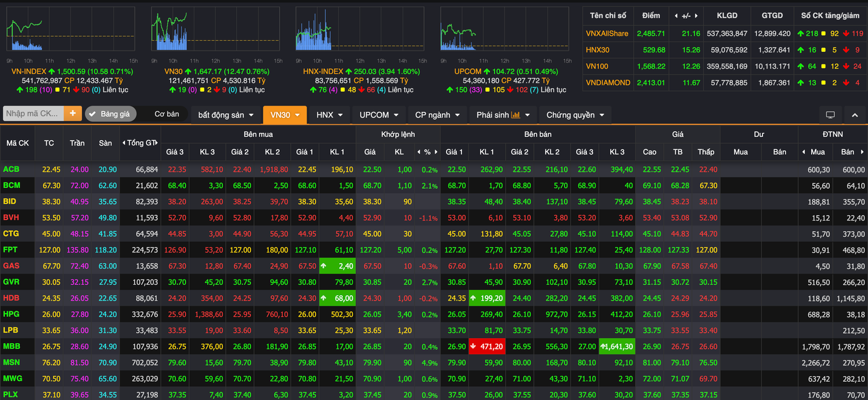Open the HNX dropdown menu
This screenshot has width=868, height=400.
tap(330, 115)
